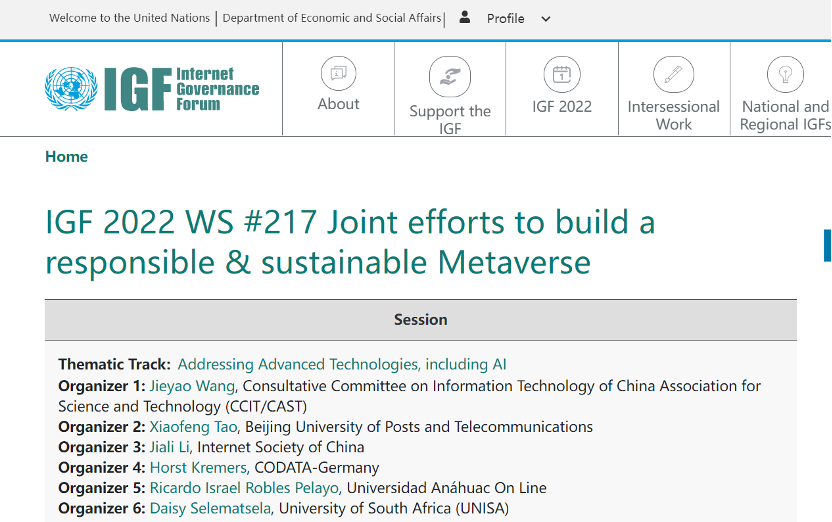The image size is (832, 522).
Task: Click the IGF 2022 calendar icon
Action: tap(561, 73)
